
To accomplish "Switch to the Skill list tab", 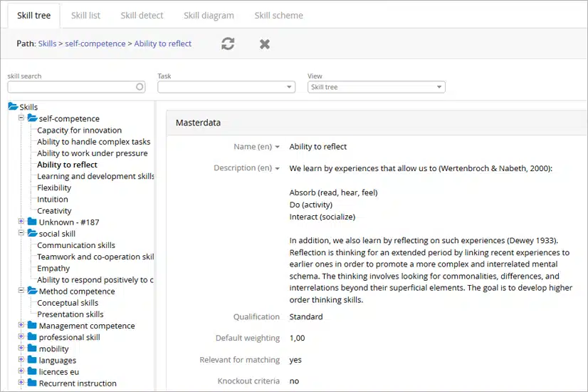I will point(85,15).
